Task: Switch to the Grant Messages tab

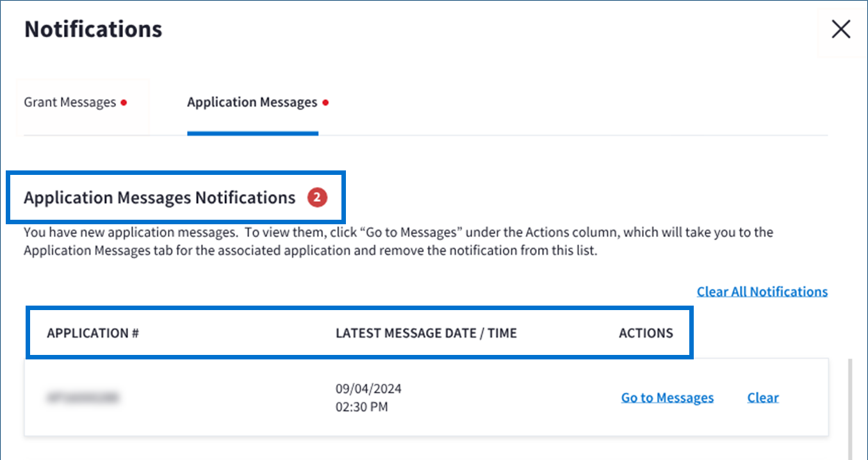Action: (x=70, y=103)
